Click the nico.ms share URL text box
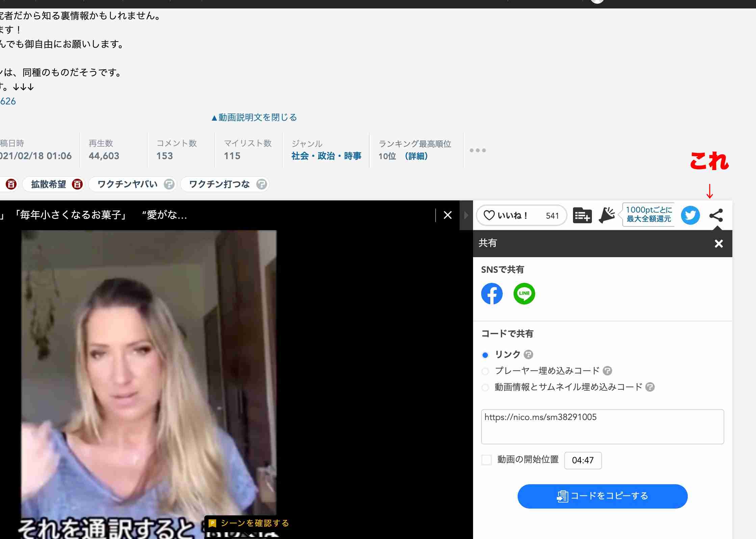756x539 pixels. (x=602, y=426)
